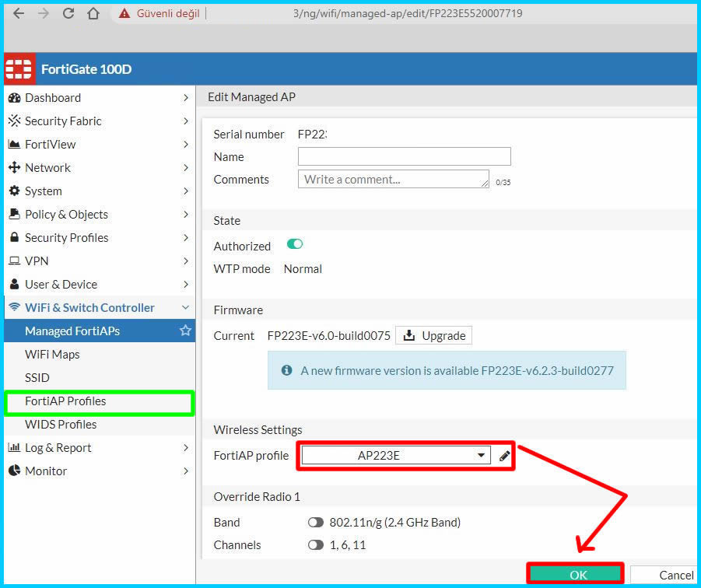Expand the FortiView chevron
701x588 pixels.
point(186,145)
